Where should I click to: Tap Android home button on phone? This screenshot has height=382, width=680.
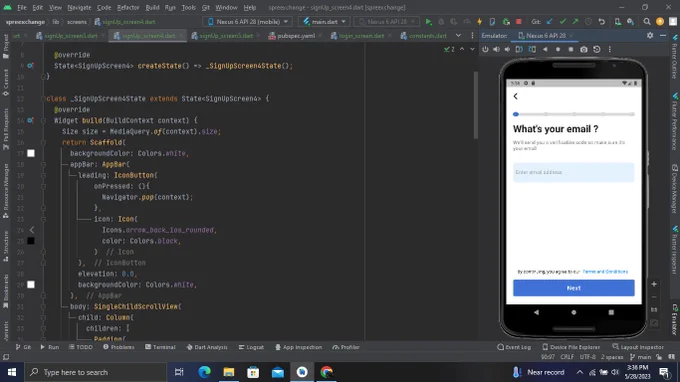pyautogui.click(x=574, y=312)
